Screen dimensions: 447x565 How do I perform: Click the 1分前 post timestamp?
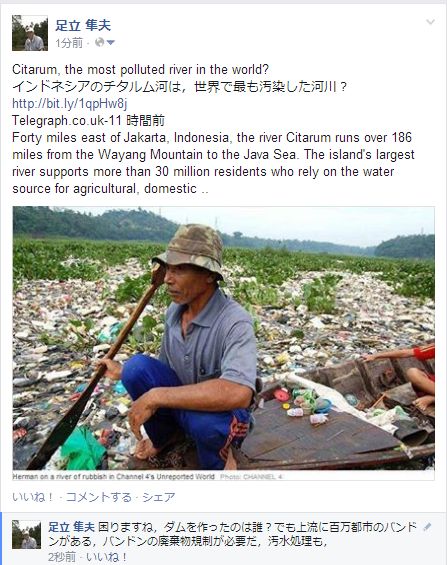69,43
